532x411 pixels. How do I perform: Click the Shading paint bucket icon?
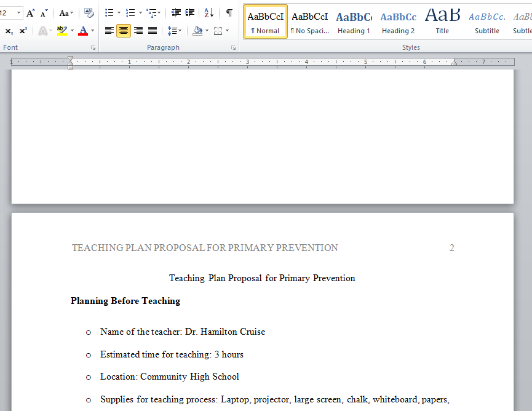coord(197,31)
